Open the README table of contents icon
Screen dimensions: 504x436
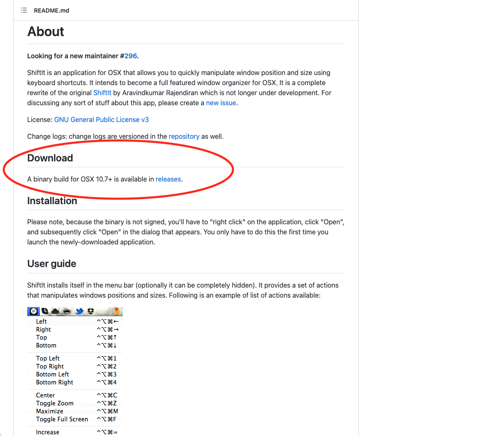click(24, 10)
